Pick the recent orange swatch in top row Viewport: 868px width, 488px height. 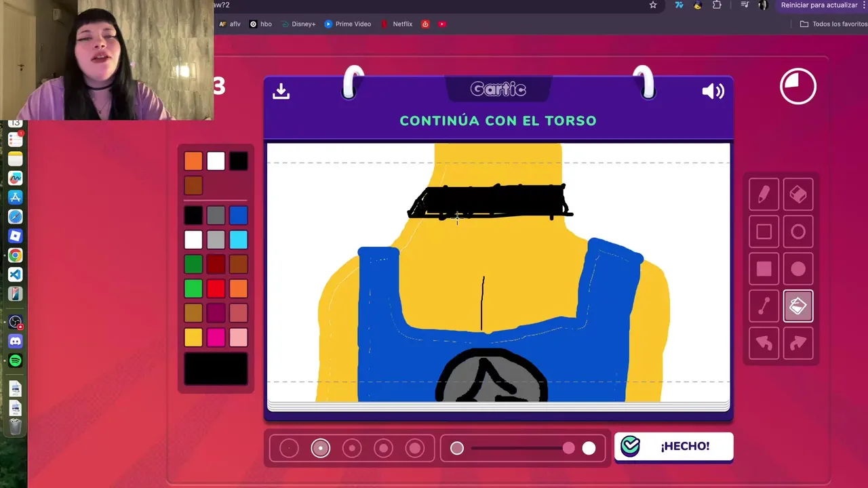[x=193, y=161]
